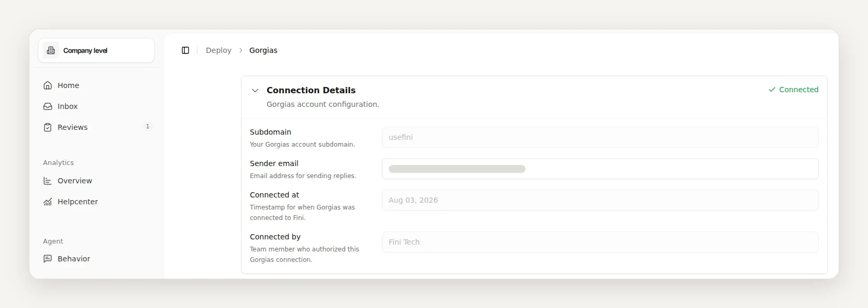Focus the Sender email input field
This screenshot has width=868, height=308.
(600, 169)
